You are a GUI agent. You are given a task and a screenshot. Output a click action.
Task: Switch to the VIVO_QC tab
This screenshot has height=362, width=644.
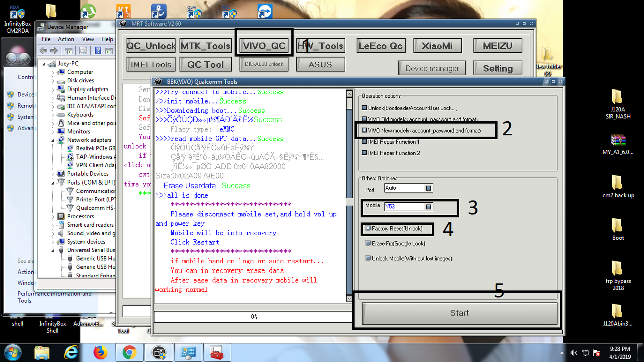coord(264,46)
